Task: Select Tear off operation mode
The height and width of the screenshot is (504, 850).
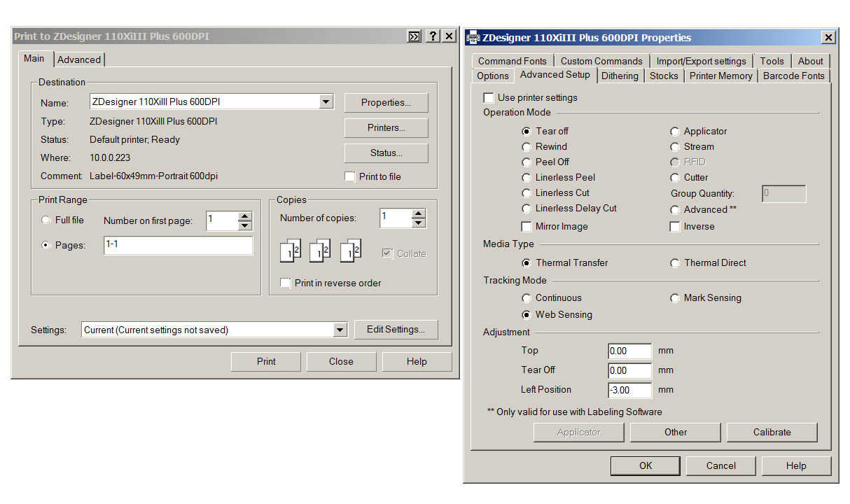Action: 527,131
